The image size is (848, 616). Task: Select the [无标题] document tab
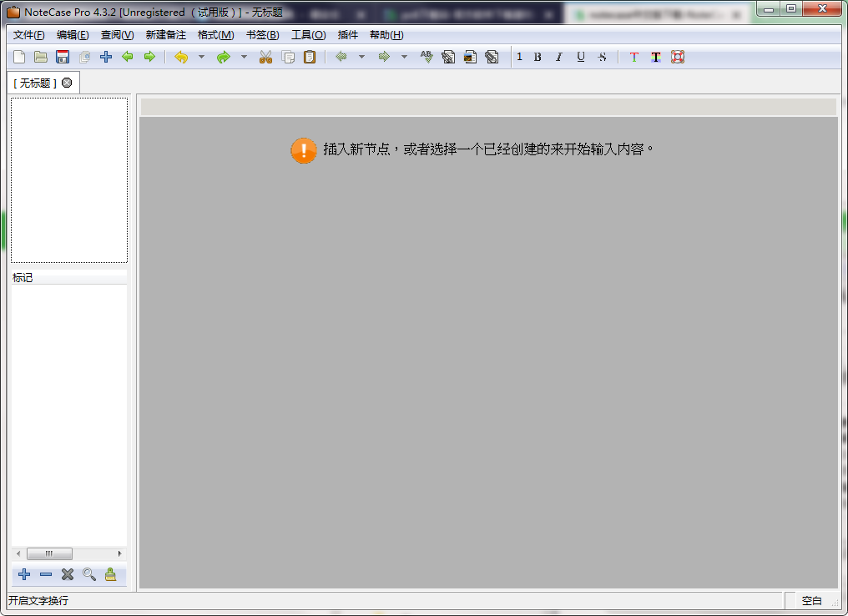pos(37,82)
